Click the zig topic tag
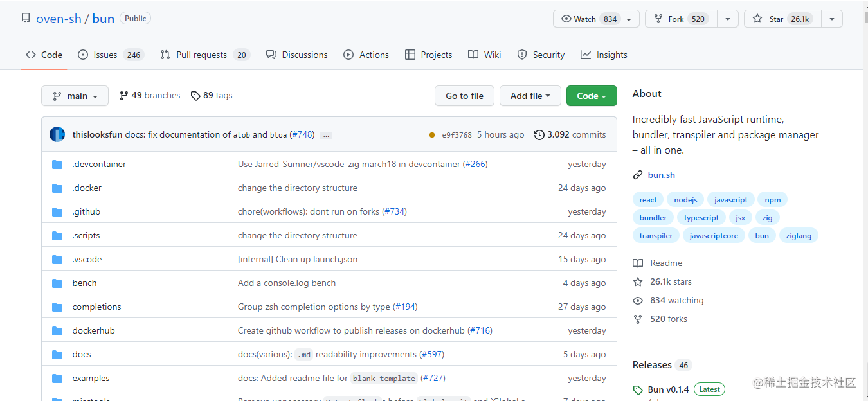Viewport: 868px width, 401px height. pyautogui.click(x=768, y=218)
